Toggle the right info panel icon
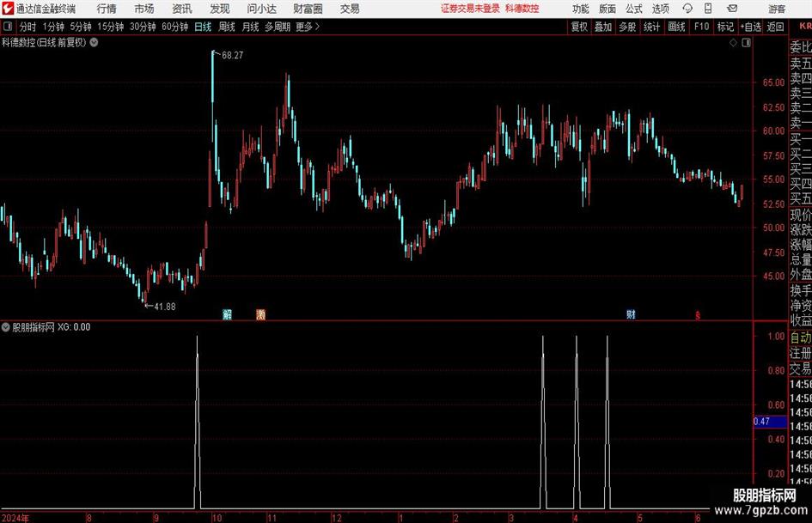 (746, 43)
